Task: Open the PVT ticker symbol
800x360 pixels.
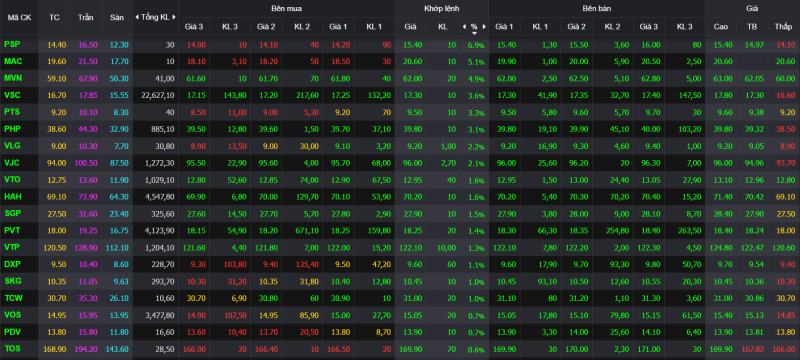Action: tap(12, 229)
